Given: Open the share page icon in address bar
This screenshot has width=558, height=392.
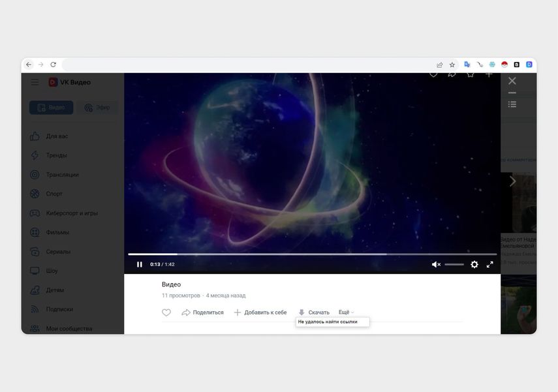Looking at the screenshot, I should [x=440, y=65].
